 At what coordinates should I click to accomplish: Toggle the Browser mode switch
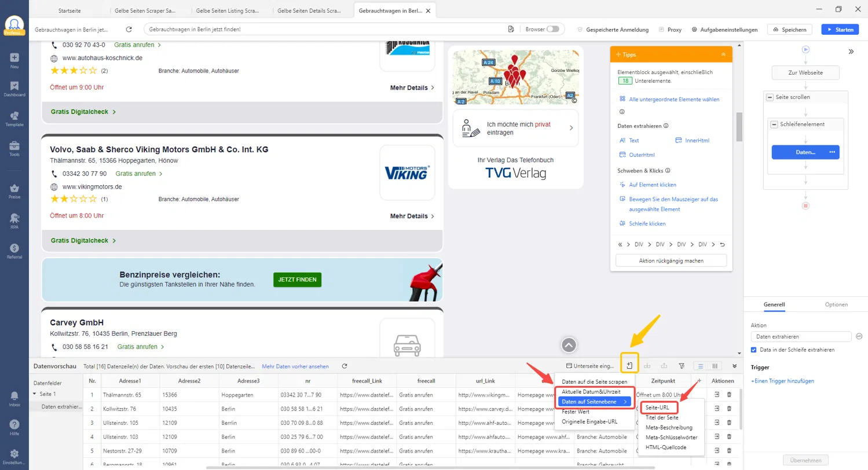click(x=554, y=29)
